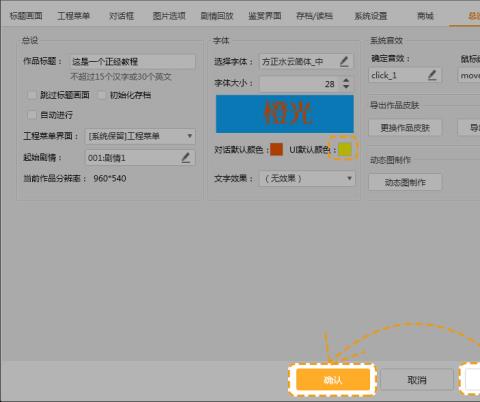This screenshot has height=402, width=480.
Task: Increase font size with up arrow
Action: [346, 80]
